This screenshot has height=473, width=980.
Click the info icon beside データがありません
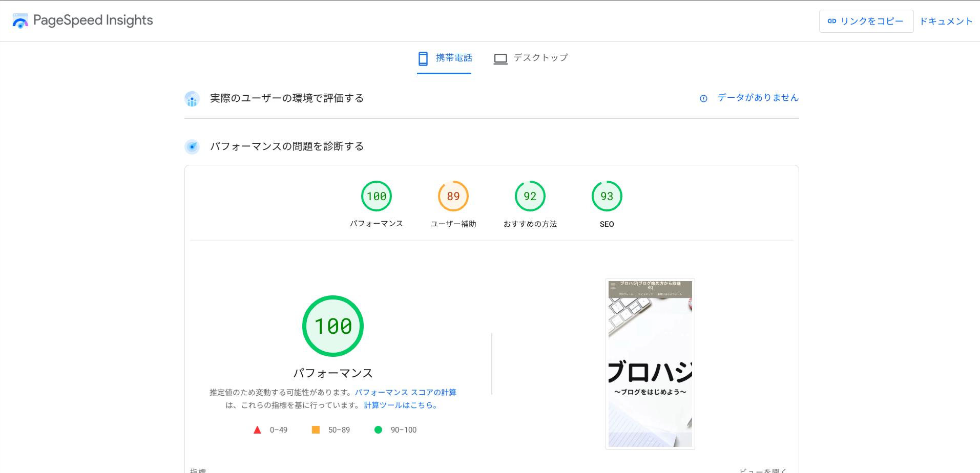(703, 98)
